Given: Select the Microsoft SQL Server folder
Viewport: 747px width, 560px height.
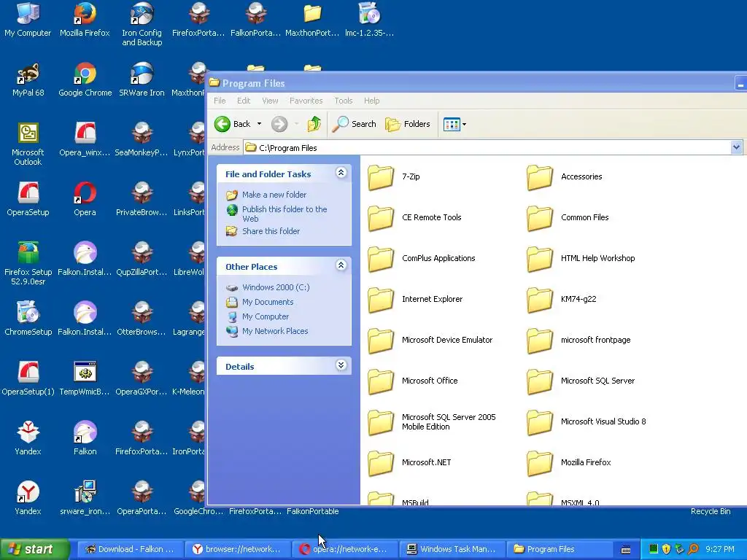Looking at the screenshot, I should [x=581, y=381].
